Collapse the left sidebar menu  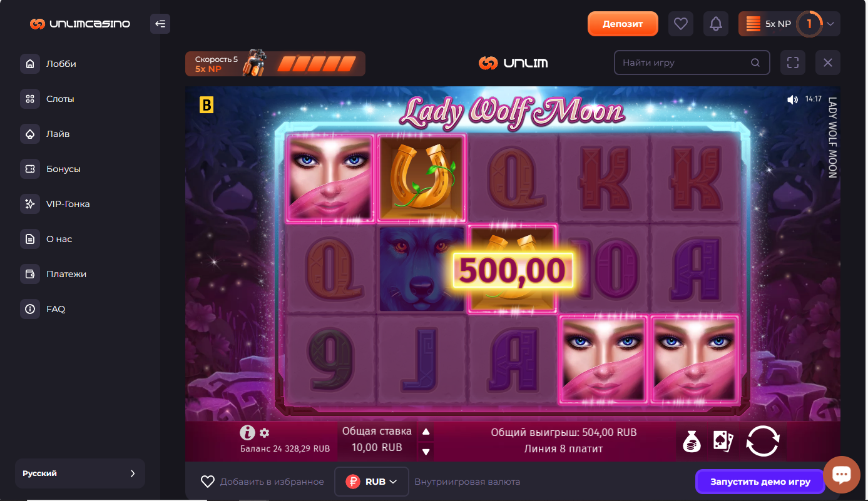[160, 24]
